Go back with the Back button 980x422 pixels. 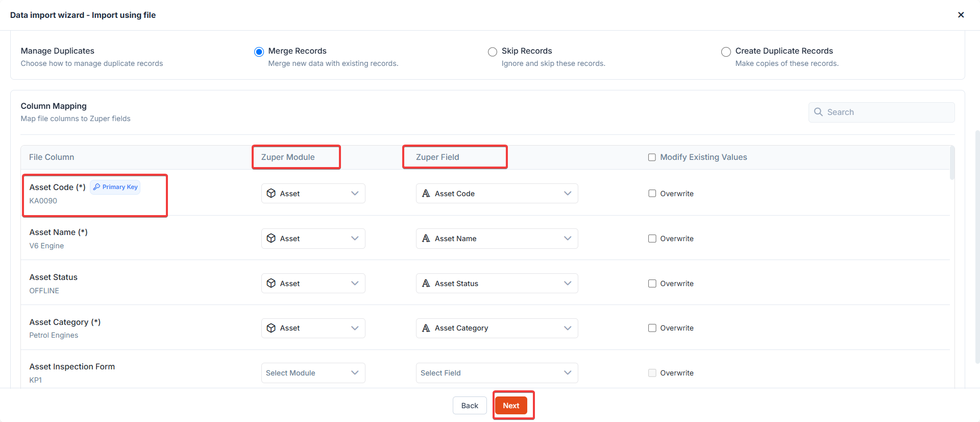click(x=469, y=406)
